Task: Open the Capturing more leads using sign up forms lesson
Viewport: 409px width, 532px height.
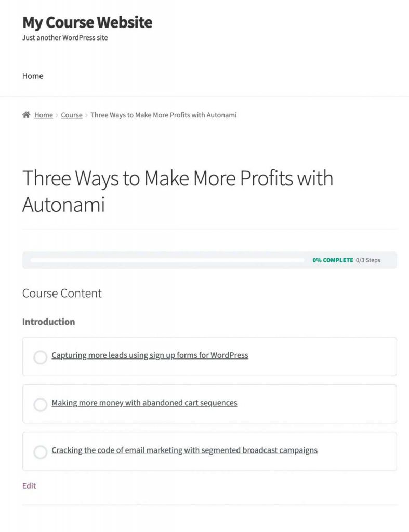Action: [150, 355]
